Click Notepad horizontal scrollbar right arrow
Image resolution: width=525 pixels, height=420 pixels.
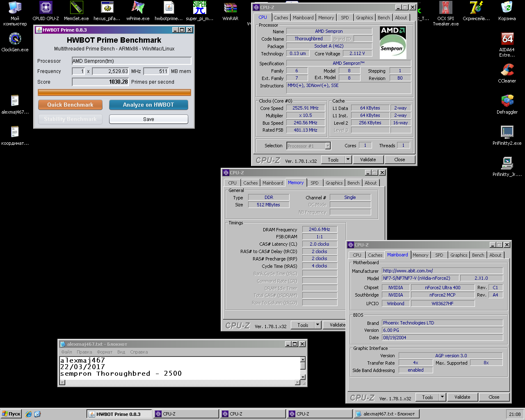pos(298,383)
